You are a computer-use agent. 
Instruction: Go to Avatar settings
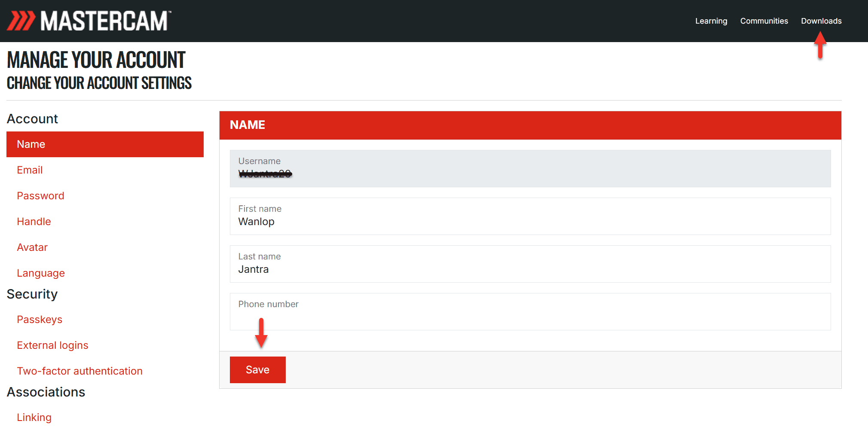click(32, 247)
